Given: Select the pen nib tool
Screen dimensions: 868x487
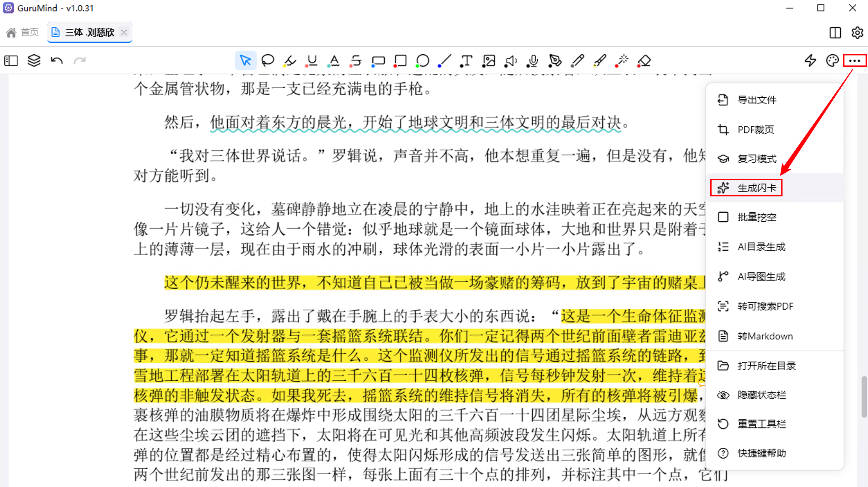Looking at the screenshot, I should [555, 61].
